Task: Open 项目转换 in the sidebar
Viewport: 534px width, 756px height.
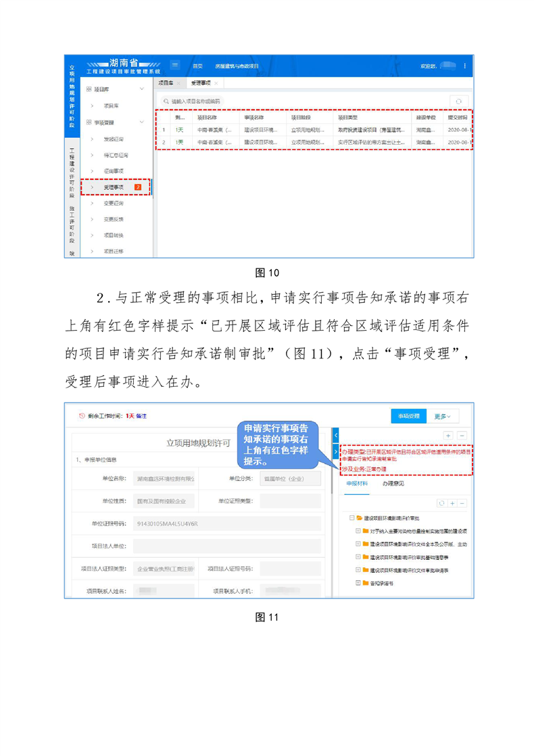Action: pyautogui.click(x=114, y=235)
